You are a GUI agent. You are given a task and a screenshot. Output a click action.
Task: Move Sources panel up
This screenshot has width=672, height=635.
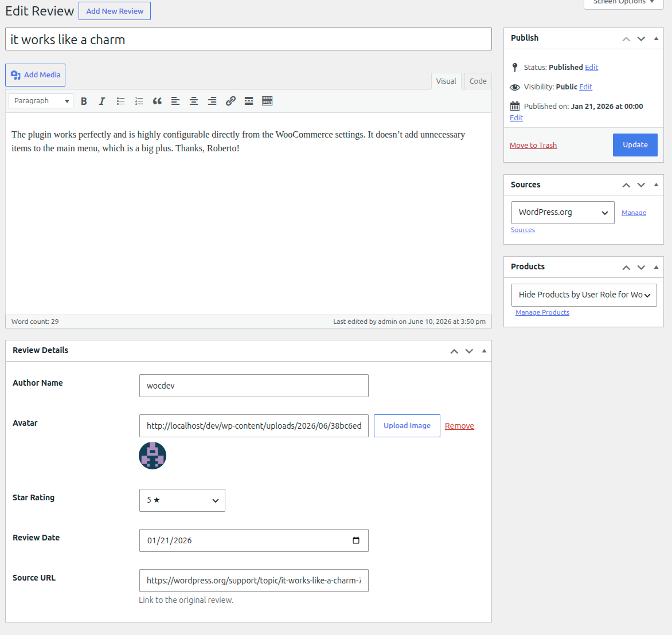click(626, 185)
